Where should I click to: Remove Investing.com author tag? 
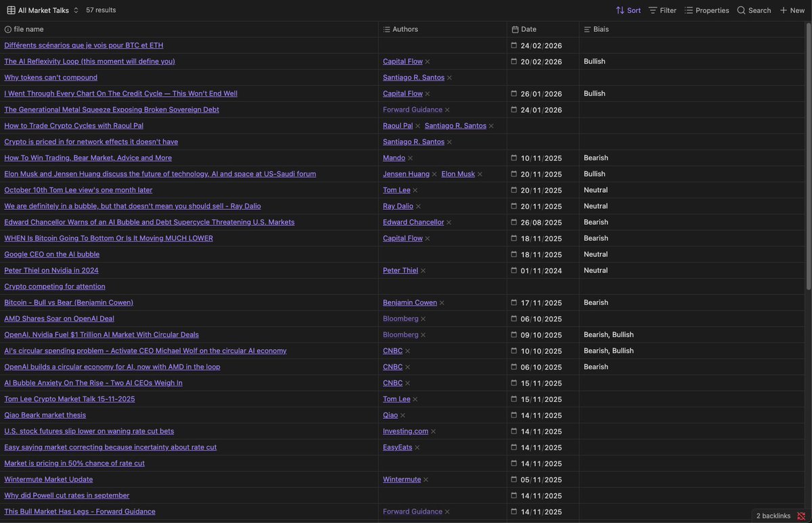click(x=433, y=432)
